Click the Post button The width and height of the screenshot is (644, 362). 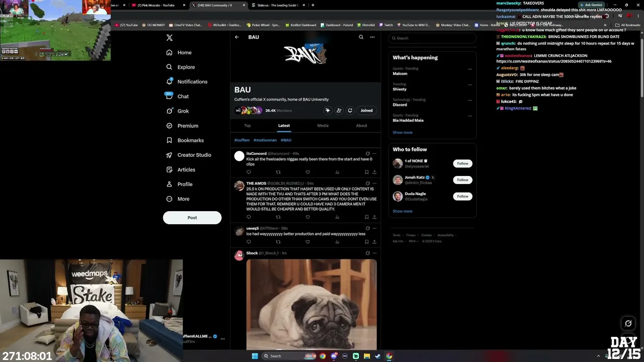pos(192,218)
